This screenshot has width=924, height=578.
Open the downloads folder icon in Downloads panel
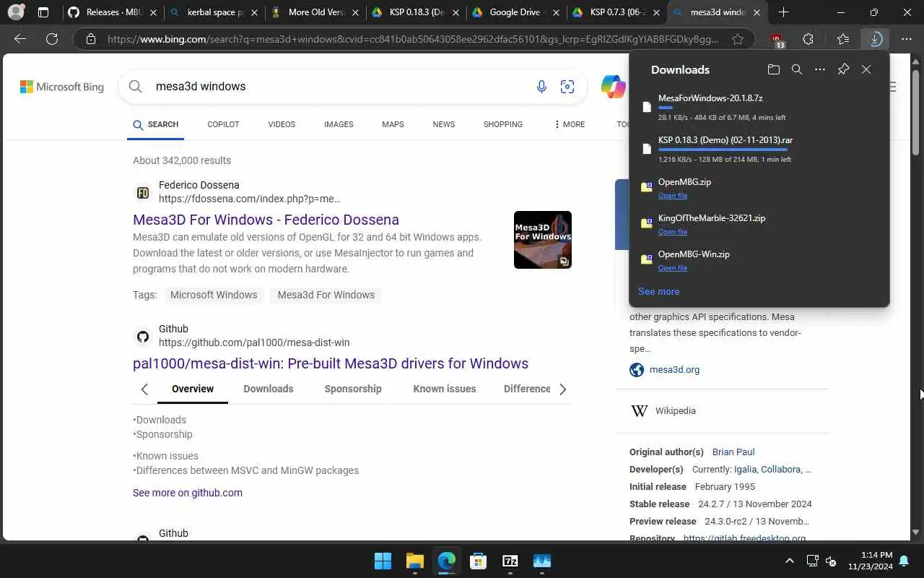coord(774,69)
